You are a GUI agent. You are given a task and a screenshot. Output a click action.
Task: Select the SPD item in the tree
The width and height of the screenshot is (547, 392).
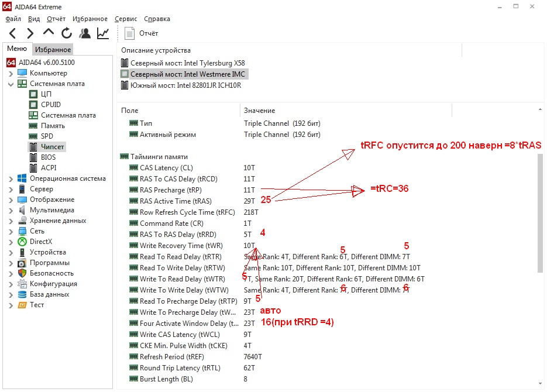coord(47,136)
